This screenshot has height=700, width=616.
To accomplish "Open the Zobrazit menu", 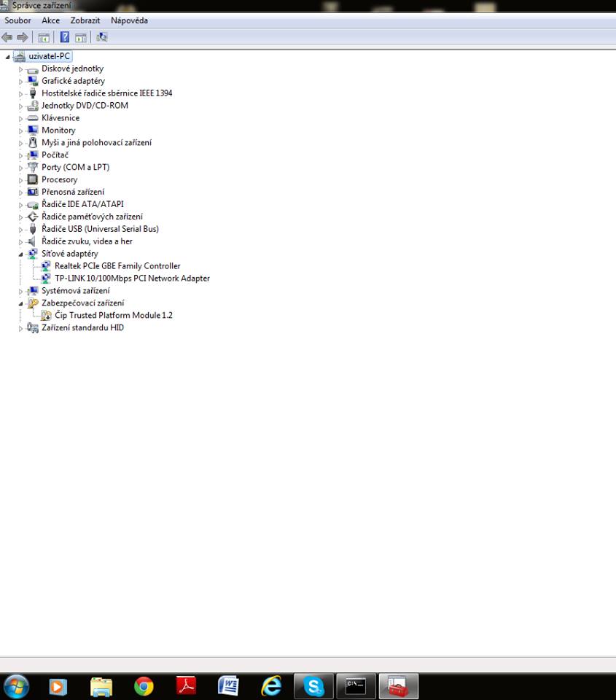I will pos(85,20).
